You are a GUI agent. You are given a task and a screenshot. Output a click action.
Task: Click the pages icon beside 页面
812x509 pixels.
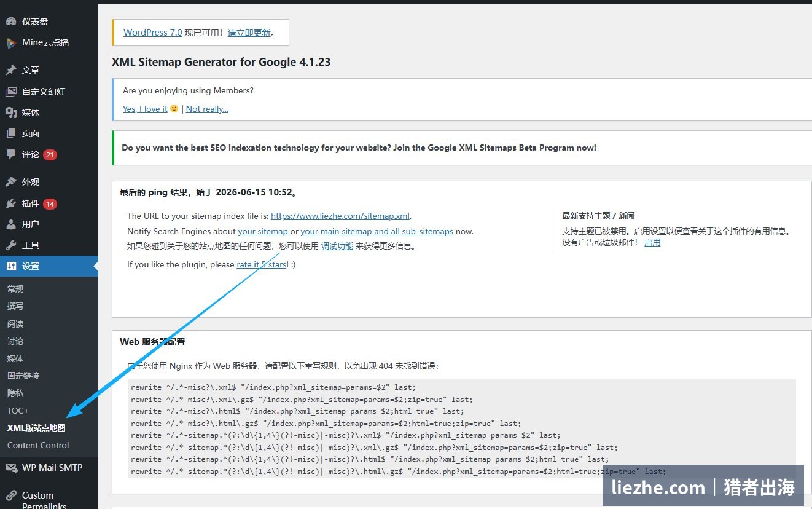click(11, 133)
